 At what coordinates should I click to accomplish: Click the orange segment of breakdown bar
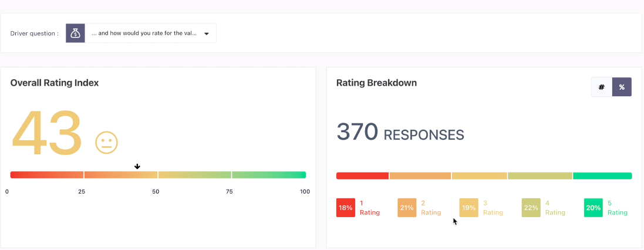coord(420,175)
